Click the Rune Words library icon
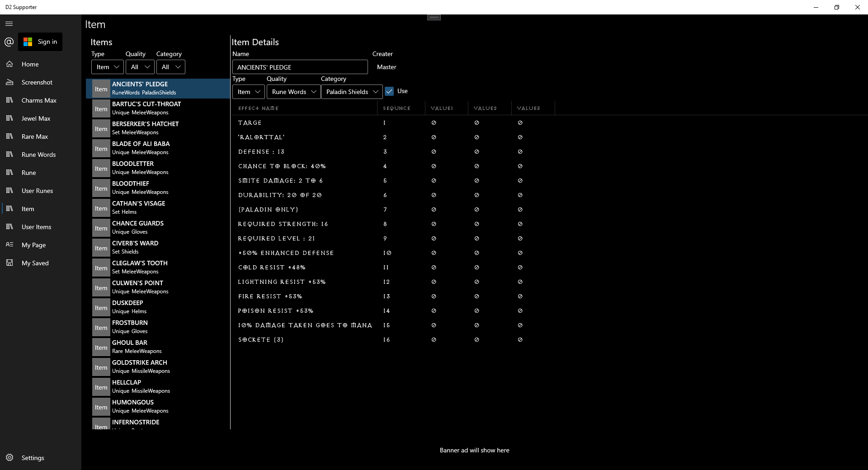This screenshot has width=868, height=470. pos(9,155)
